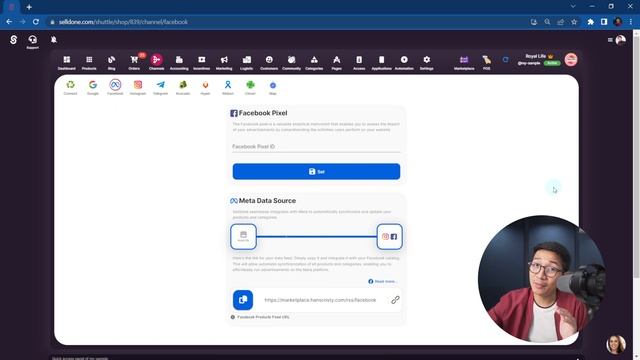Bookmark this page with star icon
The image size is (640, 360).
click(x=574, y=22)
